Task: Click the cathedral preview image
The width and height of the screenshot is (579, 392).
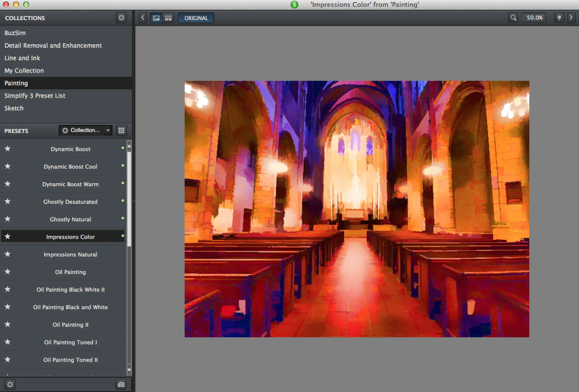Action: (357, 209)
